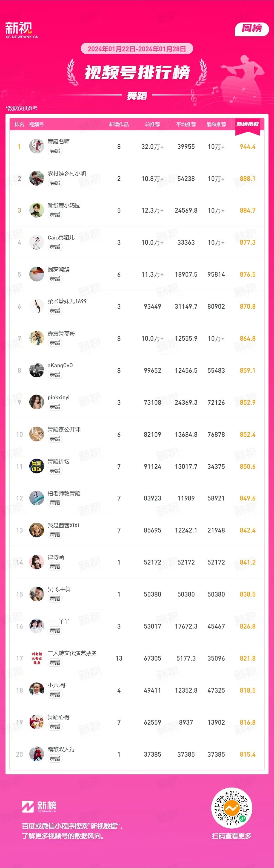This screenshot has height=868, width=274.
Task: Open the 二人转文化演艺票务 logo avatar
Action: click(x=36, y=658)
